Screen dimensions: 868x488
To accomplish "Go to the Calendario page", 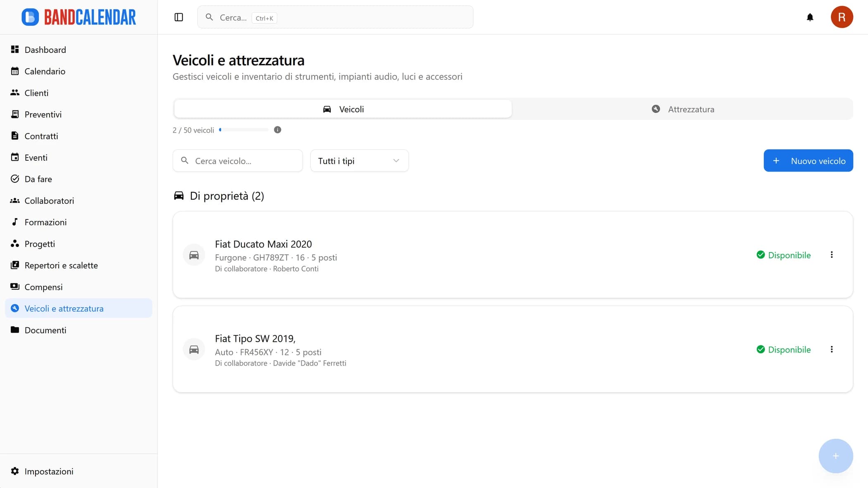I will coord(45,71).
